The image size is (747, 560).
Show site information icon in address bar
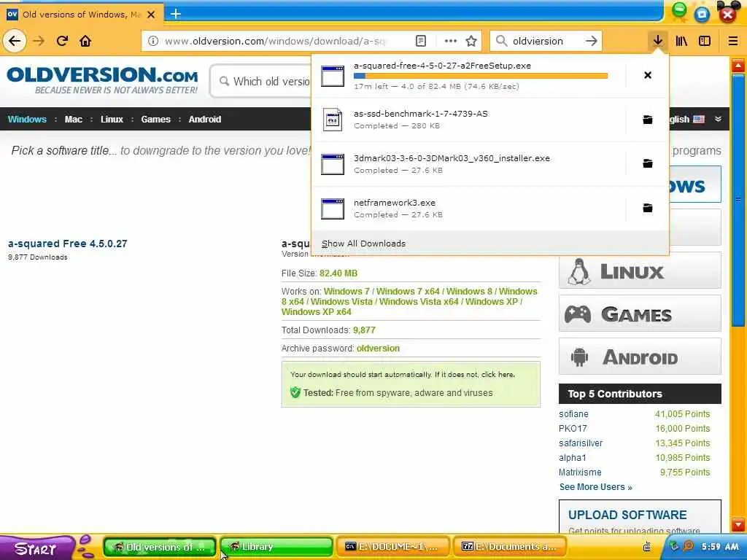153,41
